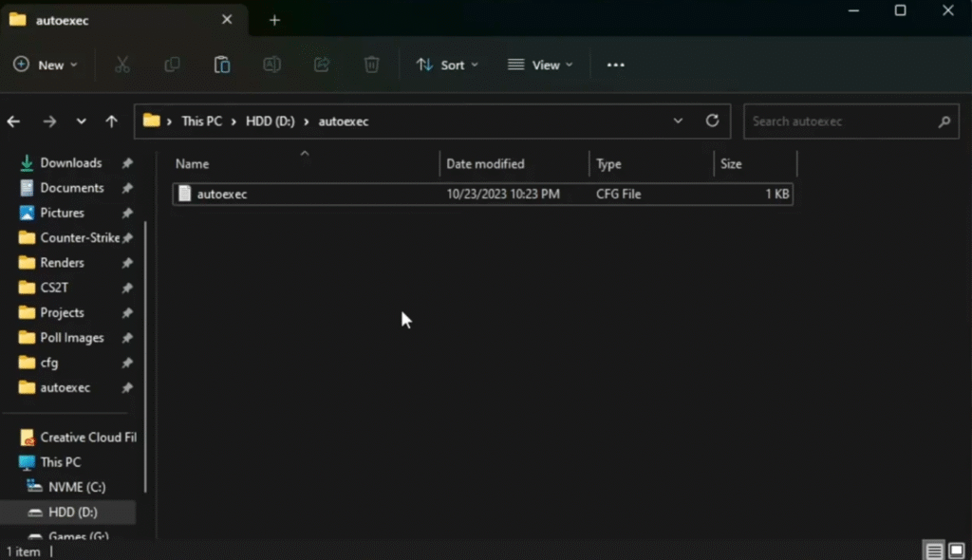The image size is (972, 560).
Task: Click the Cut scissors icon in toolbar
Action: tap(121, 65)
